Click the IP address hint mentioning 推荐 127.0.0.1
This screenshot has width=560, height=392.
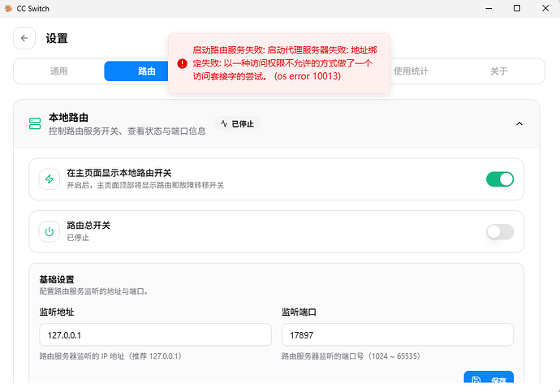point(110,356)
